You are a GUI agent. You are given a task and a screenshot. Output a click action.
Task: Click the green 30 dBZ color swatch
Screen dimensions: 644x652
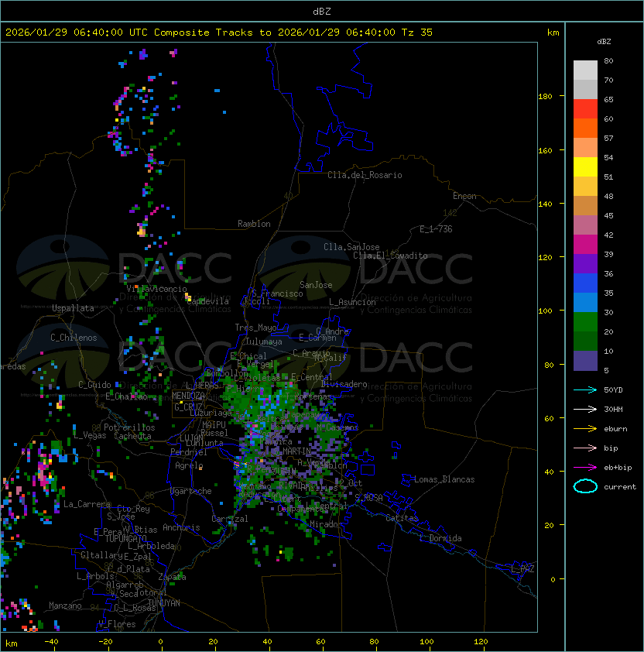pyautogui.click(x=585, y=321)
